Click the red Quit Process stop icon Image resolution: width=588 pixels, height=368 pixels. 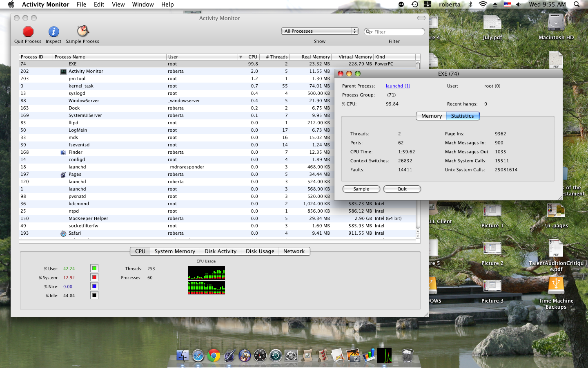coord(28,31)
